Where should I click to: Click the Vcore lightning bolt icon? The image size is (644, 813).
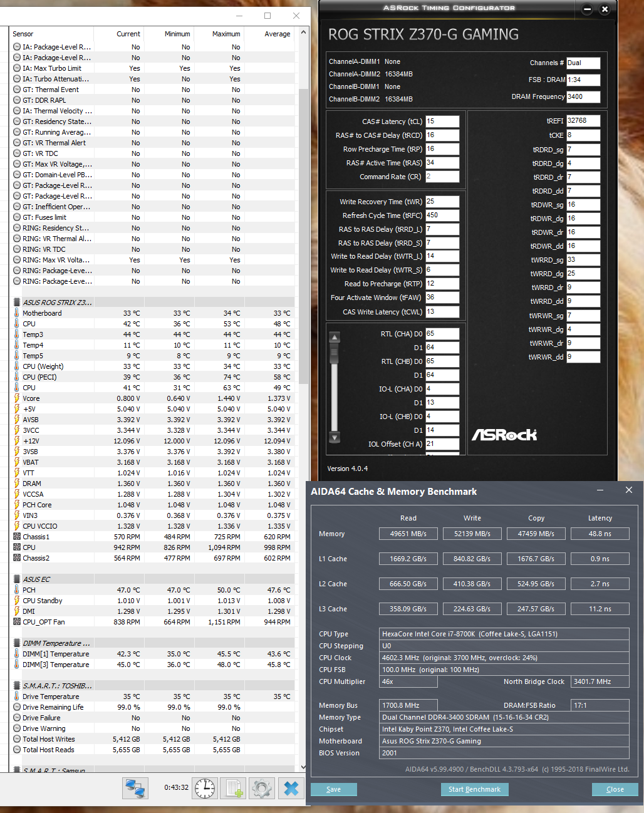(17, 398)
